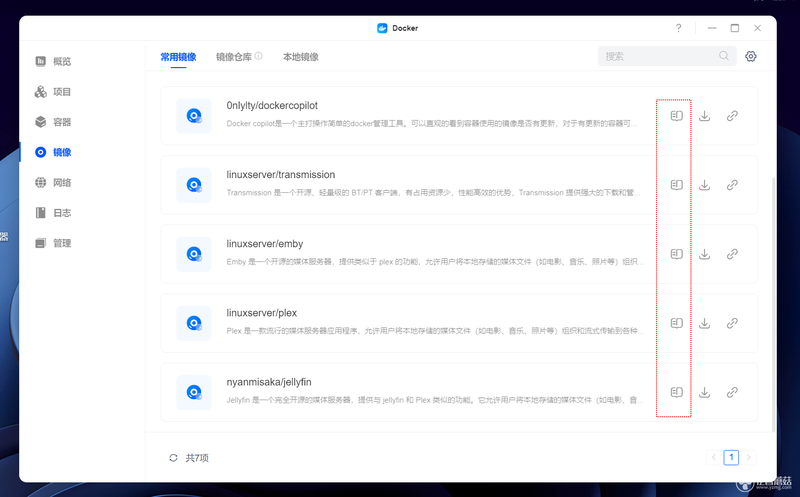Image resolution: width=800 pixels, height=497 pixels.
Task: Click the 0nlylty/dockercopilot image thumbnail
Action: coord(194,116)
